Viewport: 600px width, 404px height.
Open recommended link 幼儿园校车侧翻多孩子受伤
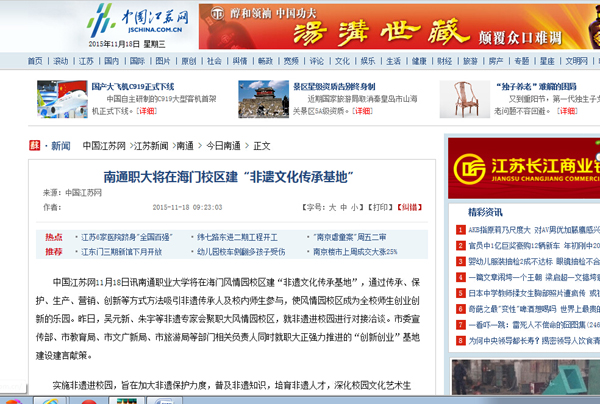click(x=241, y=252)
